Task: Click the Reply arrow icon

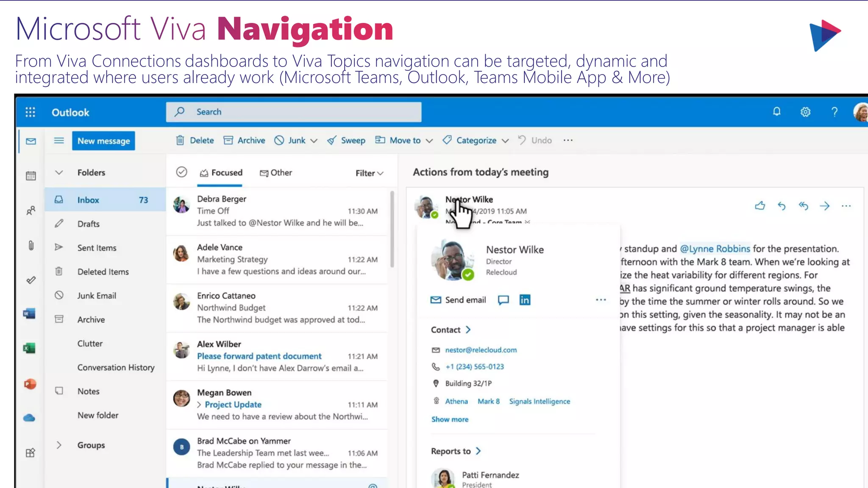Action: point(782,206)
